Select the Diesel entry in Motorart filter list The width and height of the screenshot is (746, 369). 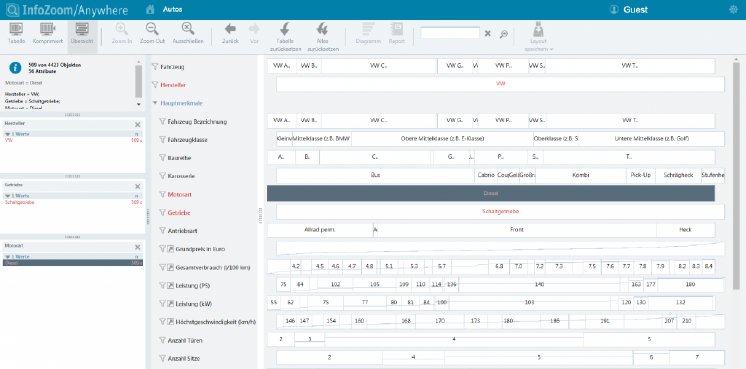73,262
